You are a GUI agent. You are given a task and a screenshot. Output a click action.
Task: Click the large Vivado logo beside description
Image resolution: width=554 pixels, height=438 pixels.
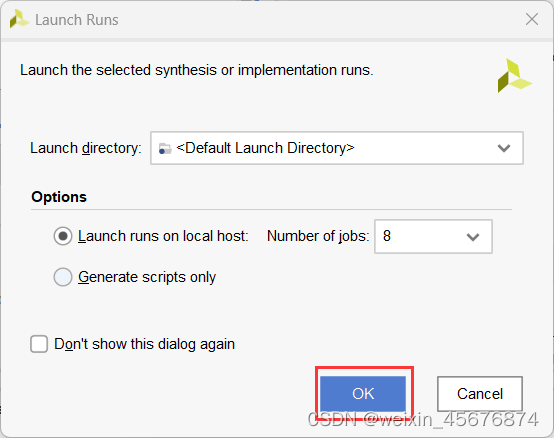tap(514, 76)
